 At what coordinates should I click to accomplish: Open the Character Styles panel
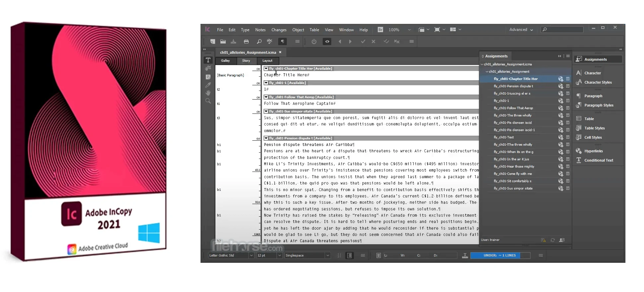pyautogui.click(x=598, y=82)
